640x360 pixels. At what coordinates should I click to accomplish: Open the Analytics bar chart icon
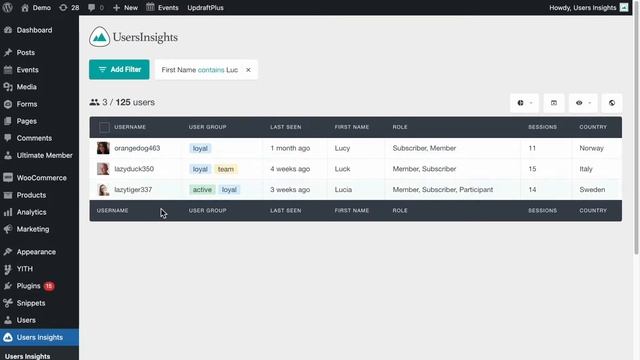pyautogui.click(x=8, y=212)
